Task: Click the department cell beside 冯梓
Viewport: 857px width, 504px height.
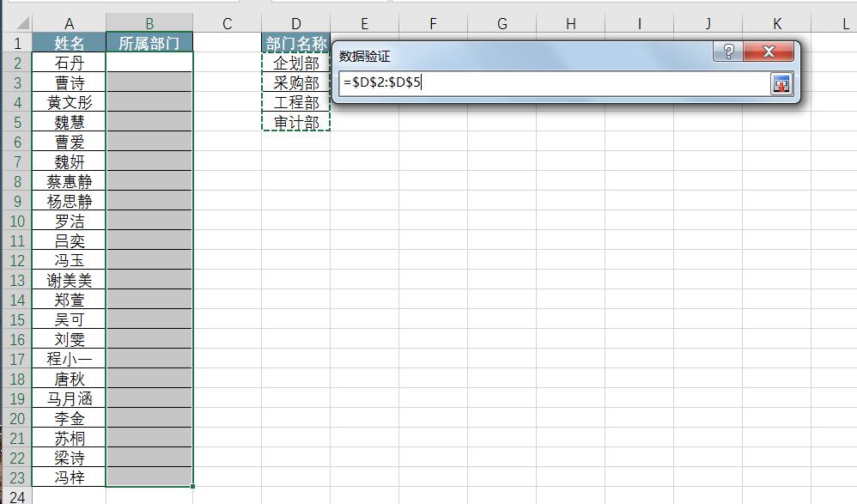Action: pos(149,477)
